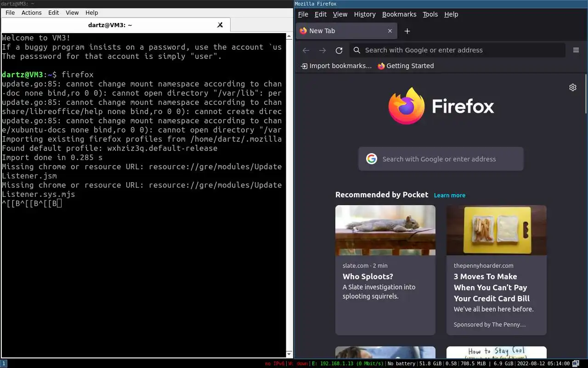This screenshot has height=368, width=588.
Task: Click the tray icon at far right of status bar
Action: (x=576, y=363)
